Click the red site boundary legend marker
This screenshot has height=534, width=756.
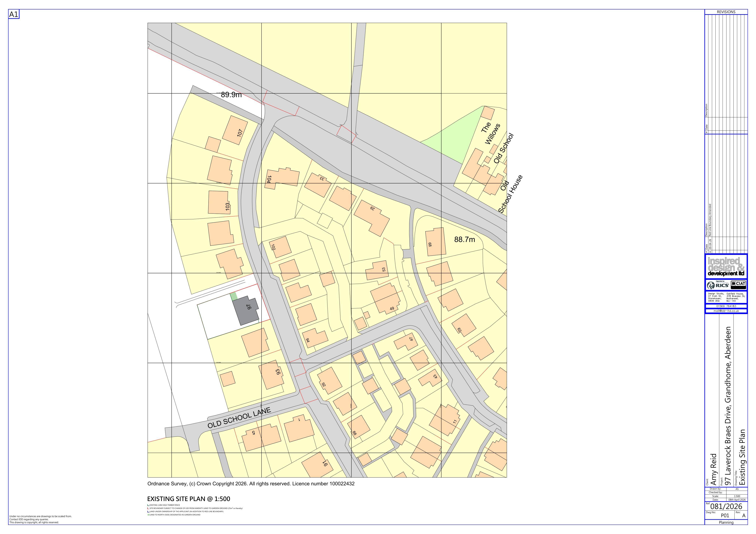[148, 508]
